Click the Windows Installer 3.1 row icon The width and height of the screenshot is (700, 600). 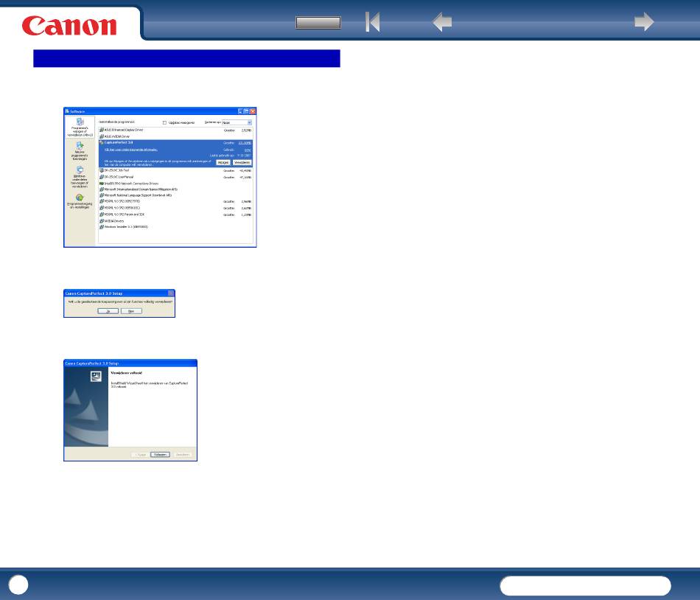pos(102,227)
